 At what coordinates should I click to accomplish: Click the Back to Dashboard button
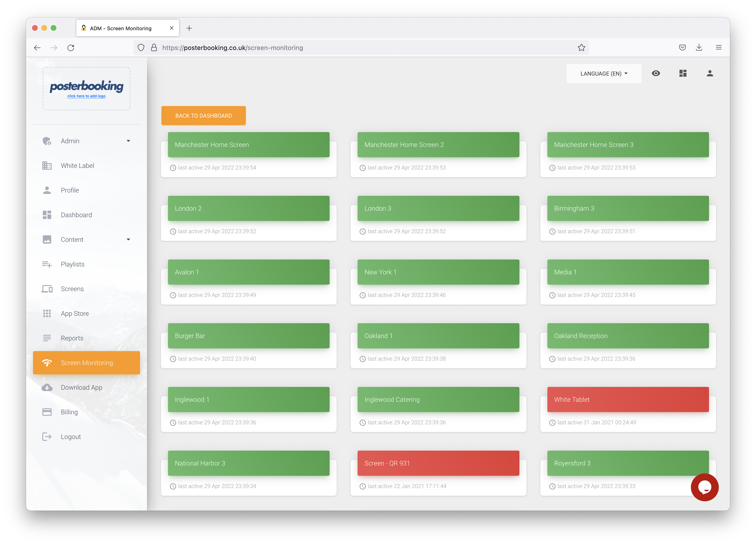[x=203, y=116]
